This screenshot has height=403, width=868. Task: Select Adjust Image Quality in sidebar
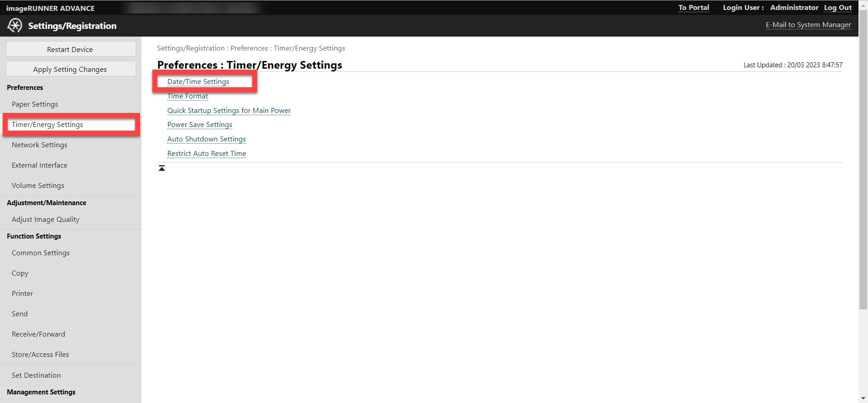tap(45, 220)
